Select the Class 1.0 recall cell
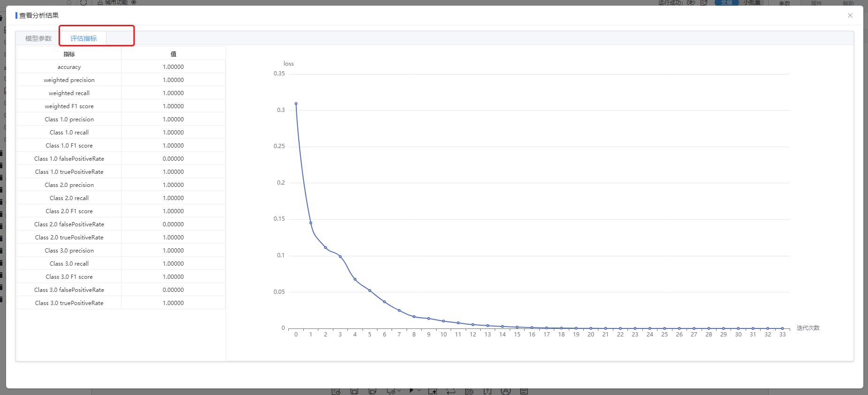 coord(69,133)
